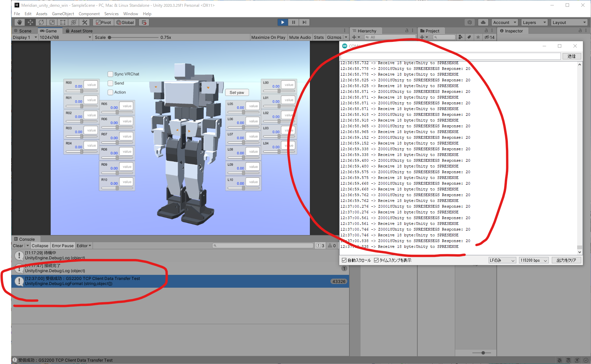Image resolution: width=591 pixels, height=364 pixels.
Task: Select the Hand tool in toolbar
Action: [x=20, y=22]
